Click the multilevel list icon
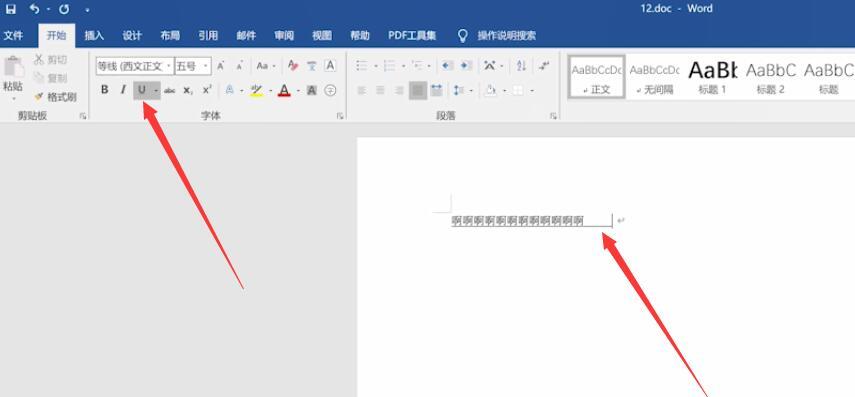The height and width of the screenshot is (397, 855). [x=417, y=66]
